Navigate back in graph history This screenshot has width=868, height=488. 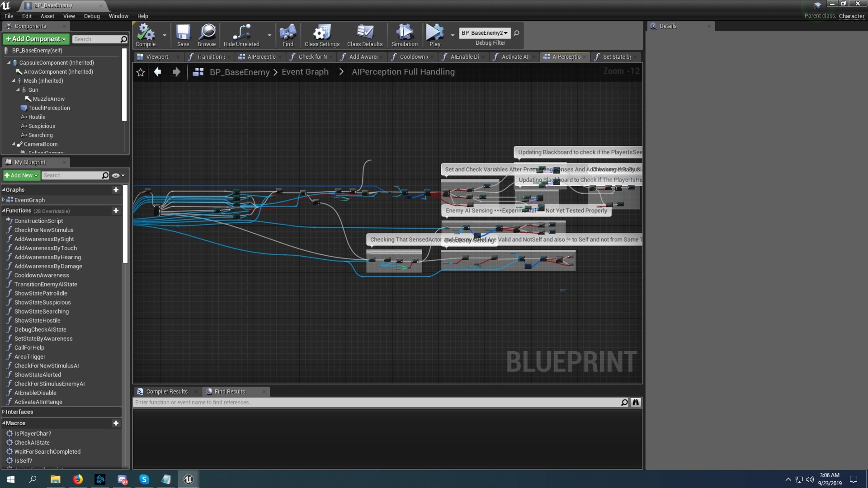click(157, 72)
